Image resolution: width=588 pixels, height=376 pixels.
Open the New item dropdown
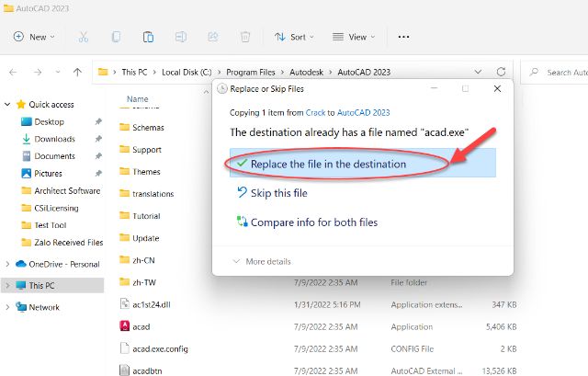click(34, 37)
